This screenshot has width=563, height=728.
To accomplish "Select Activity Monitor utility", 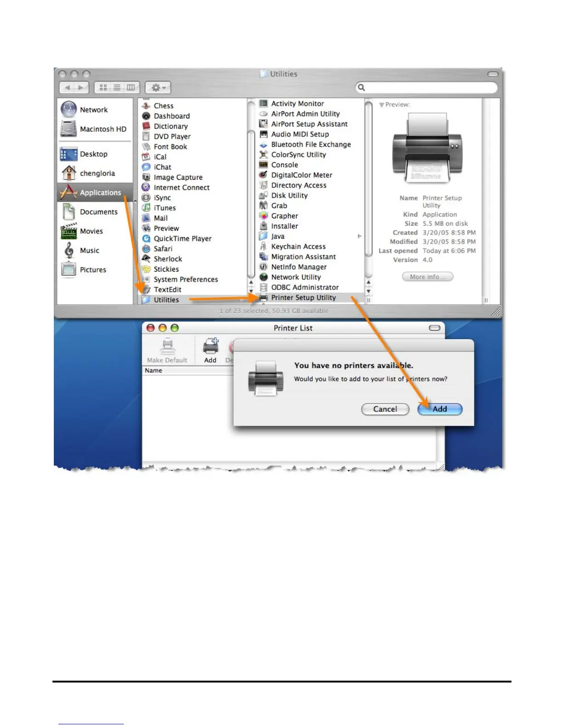I will 292,103.
